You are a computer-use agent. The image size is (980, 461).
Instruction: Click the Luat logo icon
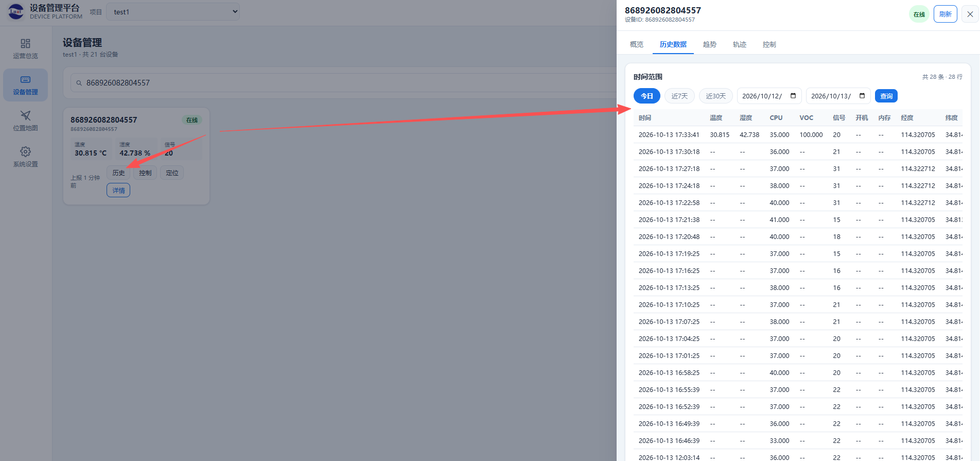tap(16, 11)
